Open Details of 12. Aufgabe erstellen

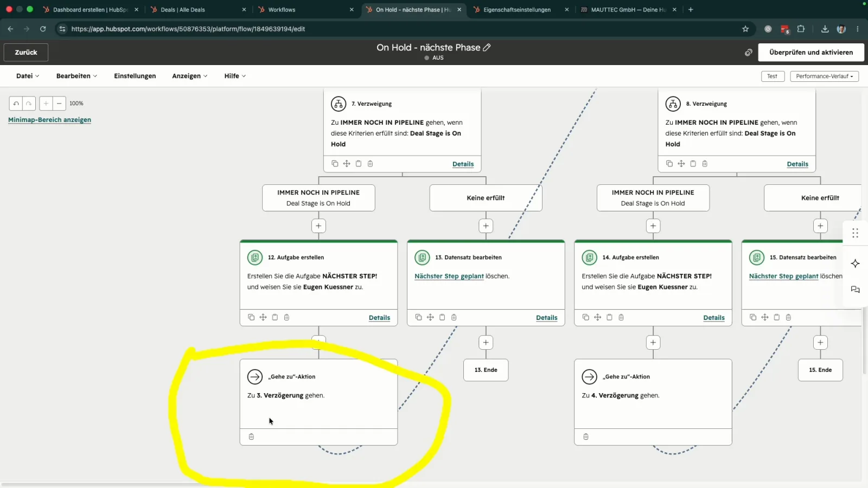tap(379, 318)
